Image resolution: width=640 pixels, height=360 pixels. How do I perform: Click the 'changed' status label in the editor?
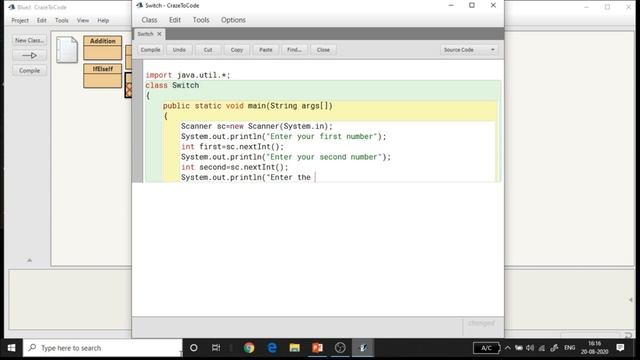(481, 323)
